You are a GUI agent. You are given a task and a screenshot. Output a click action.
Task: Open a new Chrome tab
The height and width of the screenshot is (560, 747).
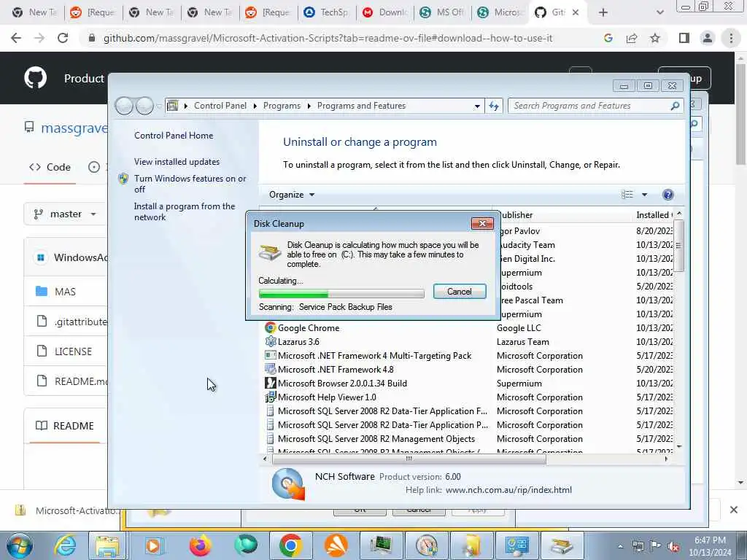click(603, 12)
